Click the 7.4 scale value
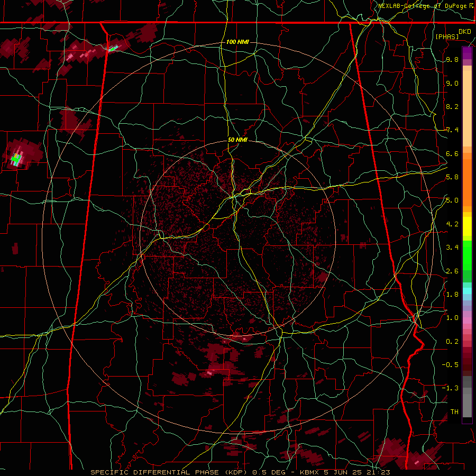476x476 pixels. (x=452, y=130)
